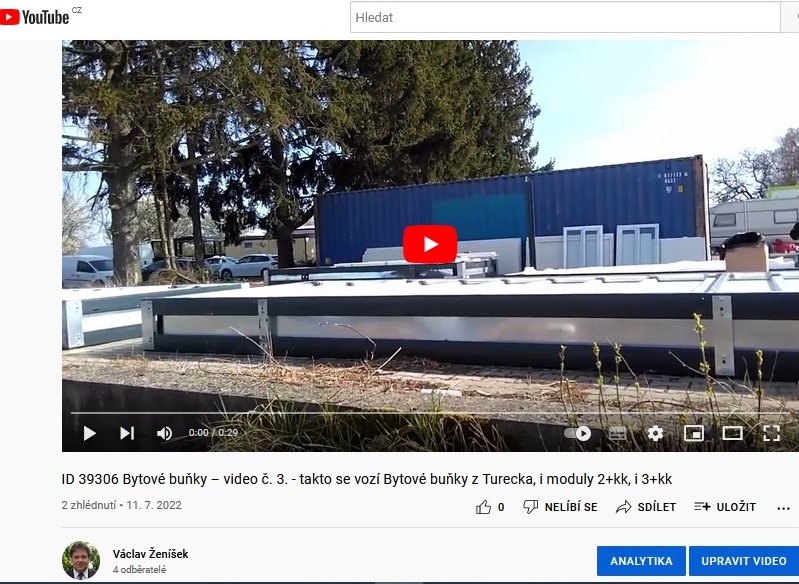Screen dimensions: 799x584
Task: Click the UPRAVIT VIDEO button
Action: click(743, 561)
